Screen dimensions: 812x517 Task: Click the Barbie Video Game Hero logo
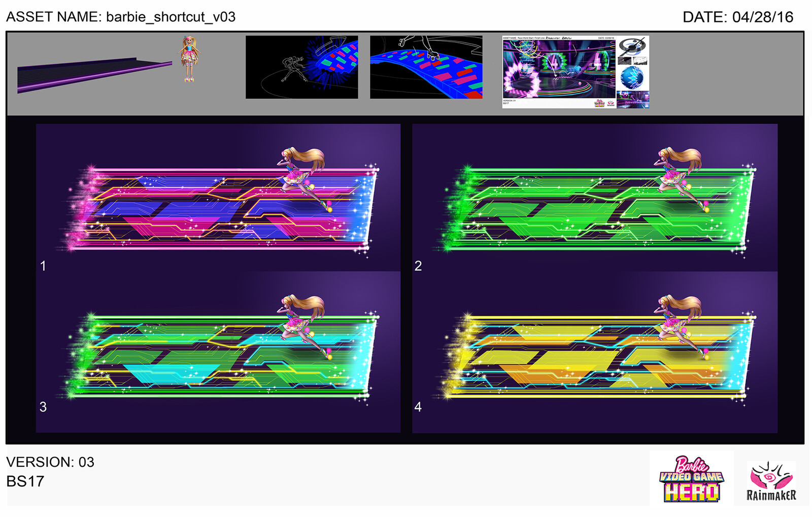tap(692, 479)
